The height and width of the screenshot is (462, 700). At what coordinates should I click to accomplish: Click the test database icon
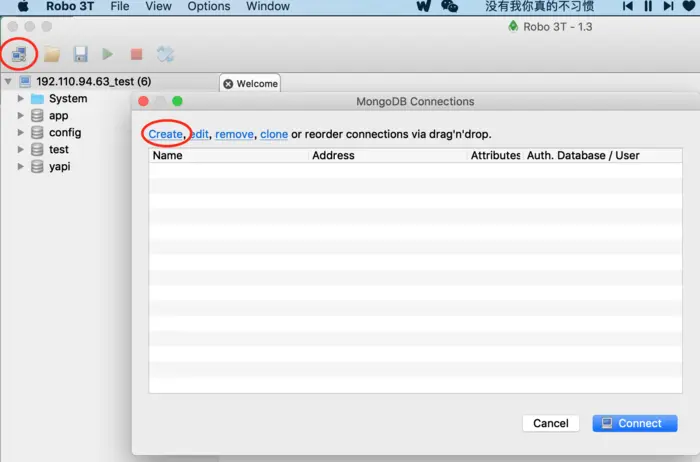(38, 150)
